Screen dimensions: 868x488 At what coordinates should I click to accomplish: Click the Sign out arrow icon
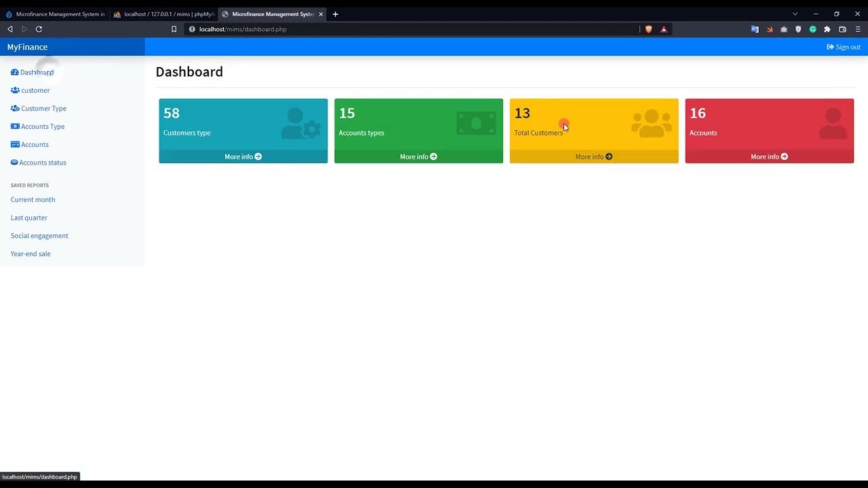(x=831, y=47)
